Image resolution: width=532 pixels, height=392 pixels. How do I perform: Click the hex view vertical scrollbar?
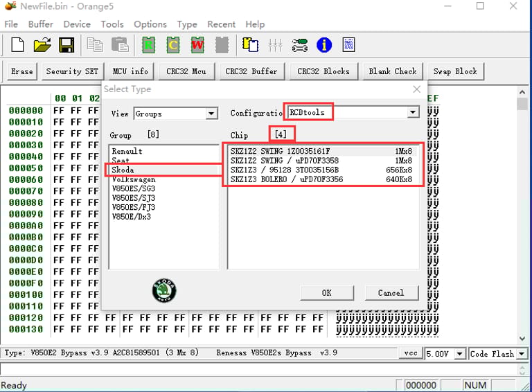pos(522,208)
